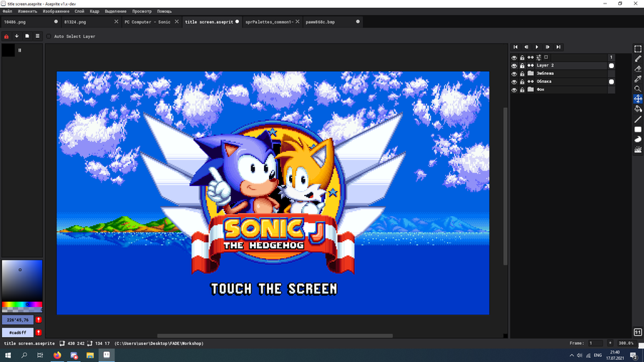Select the filled Rectangle tool
644x362 pixels.
pos(638,129)
